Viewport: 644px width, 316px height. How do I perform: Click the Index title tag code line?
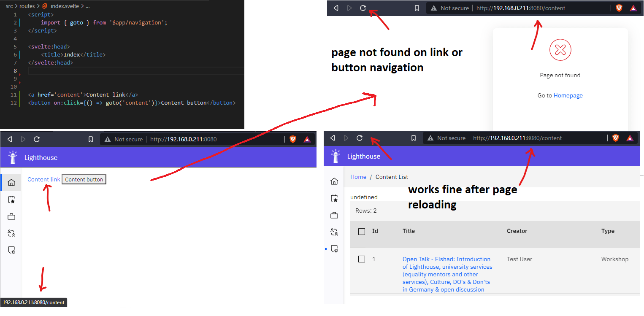73,54
